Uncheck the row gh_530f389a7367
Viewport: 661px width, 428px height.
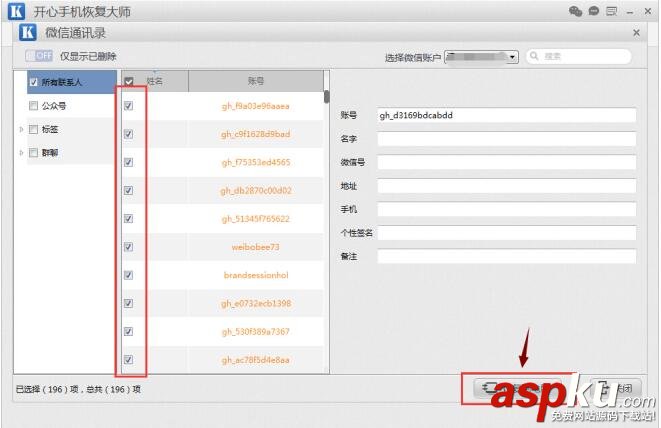pyautogui.click(x=129, y=332)
